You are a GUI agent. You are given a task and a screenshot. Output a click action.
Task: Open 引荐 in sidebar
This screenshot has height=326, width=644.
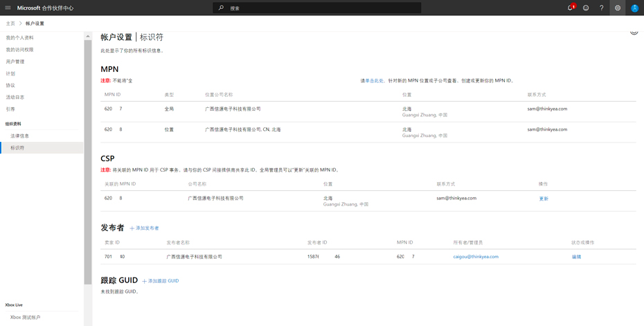pyautogui.click(x=10, y=109)
